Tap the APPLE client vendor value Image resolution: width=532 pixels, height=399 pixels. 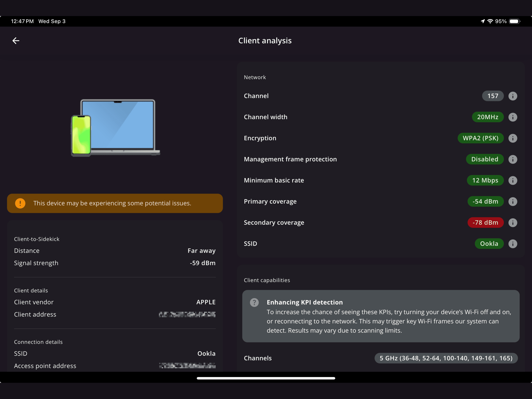(x=206, y=302)
